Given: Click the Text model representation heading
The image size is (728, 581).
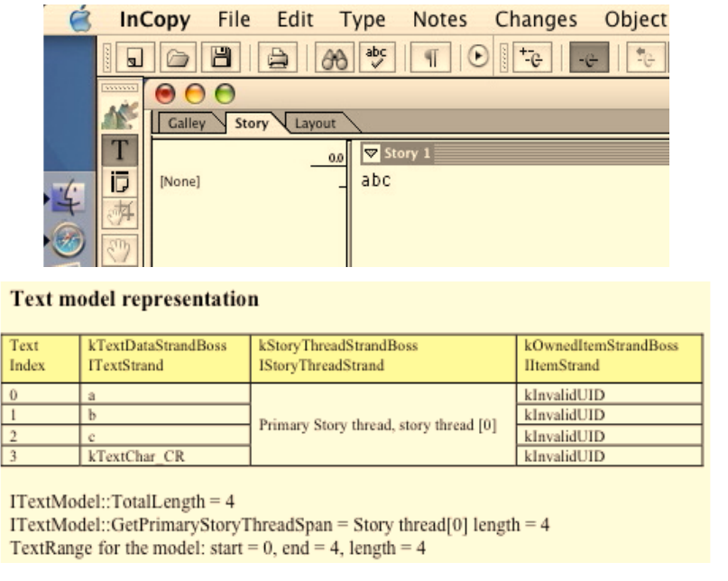Looking at the screenshot, I should [134, 299].
